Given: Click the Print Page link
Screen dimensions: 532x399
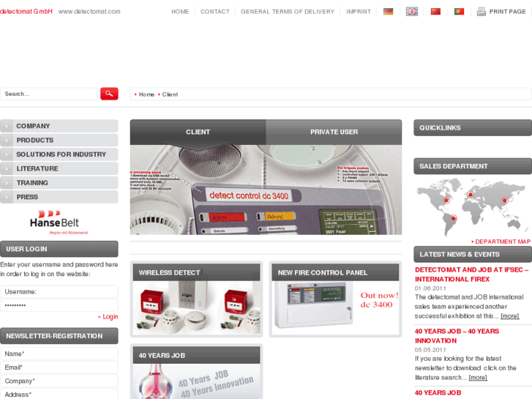Looking at the screenshot, I should point(507,12).
